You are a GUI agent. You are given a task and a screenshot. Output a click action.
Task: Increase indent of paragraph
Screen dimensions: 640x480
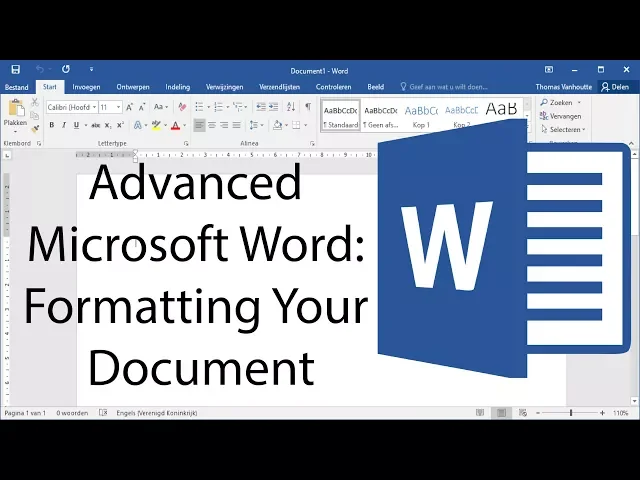coord(273,107)
